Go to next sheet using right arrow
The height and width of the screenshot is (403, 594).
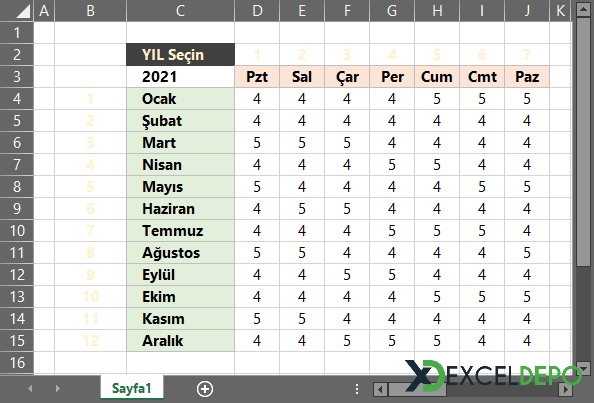click(x=58, y=389)
